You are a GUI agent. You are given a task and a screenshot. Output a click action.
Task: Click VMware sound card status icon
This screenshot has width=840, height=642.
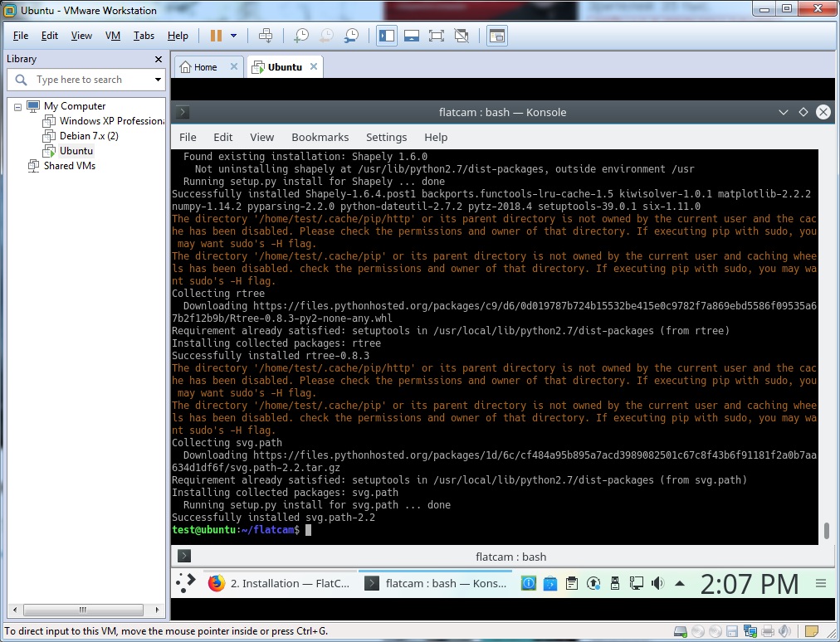pos(785,631)
